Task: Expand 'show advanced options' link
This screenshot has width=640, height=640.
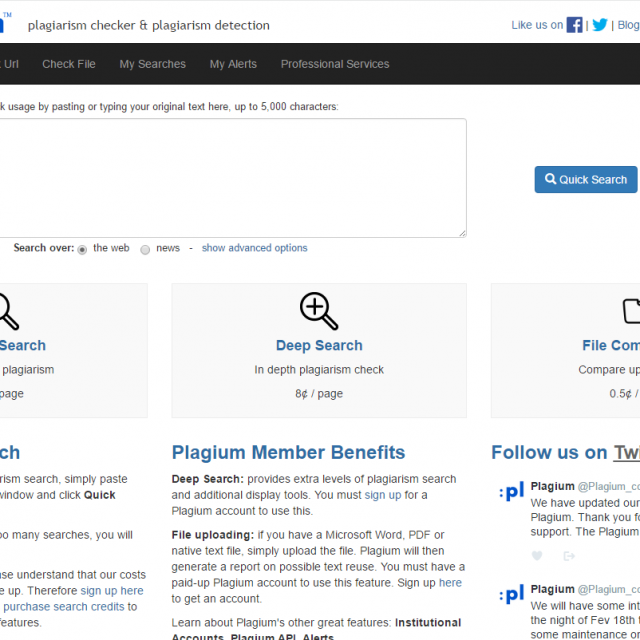Action: [x=254, y=248]
